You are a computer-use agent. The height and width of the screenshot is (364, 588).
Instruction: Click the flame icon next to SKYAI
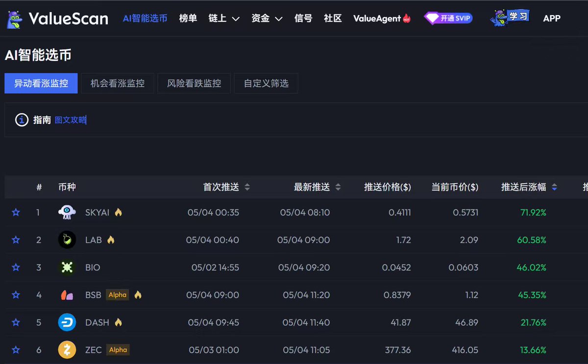[118, 212]
